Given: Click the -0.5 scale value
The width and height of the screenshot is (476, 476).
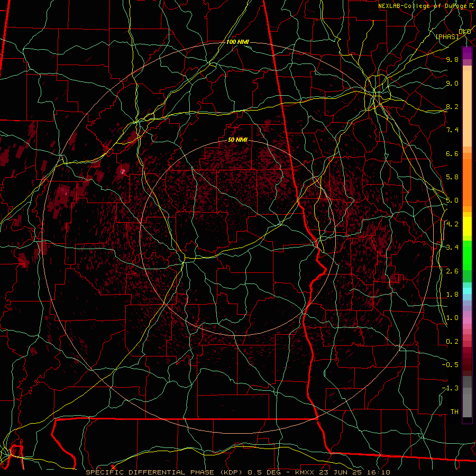Looking at the screenshot, I should pos(450,365).
